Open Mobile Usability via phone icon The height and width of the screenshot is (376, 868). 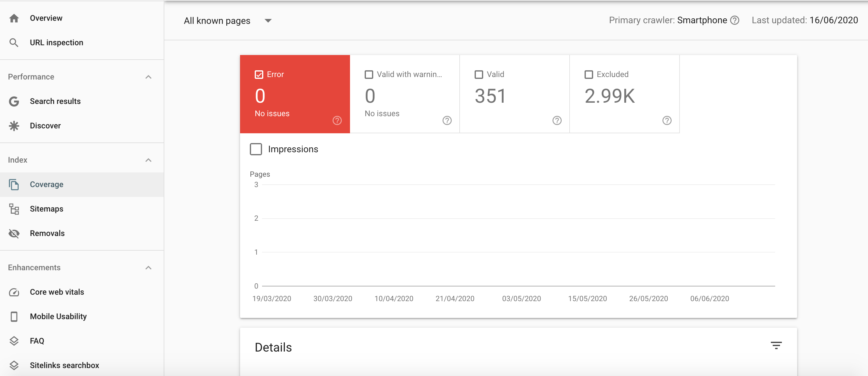point(14,316)
